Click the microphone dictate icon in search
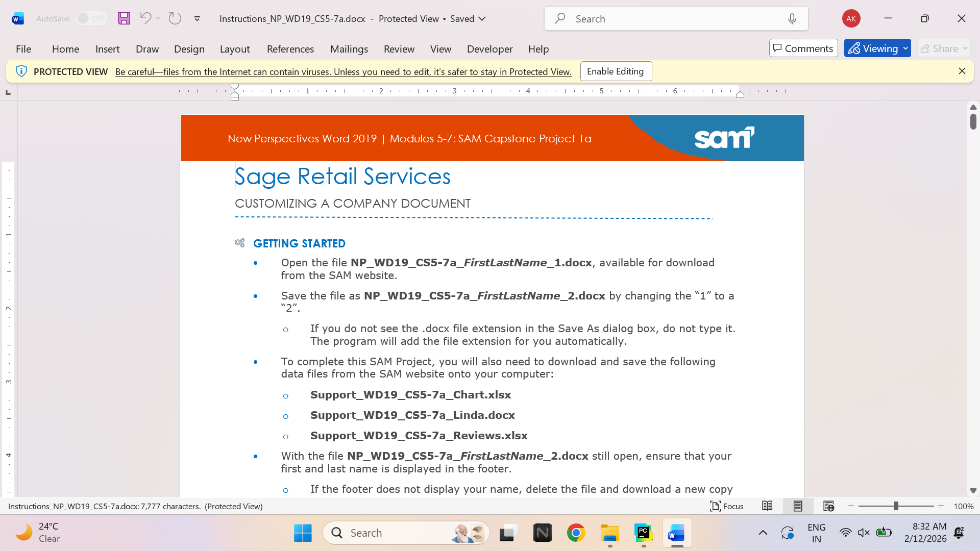 tap(792, 19)
